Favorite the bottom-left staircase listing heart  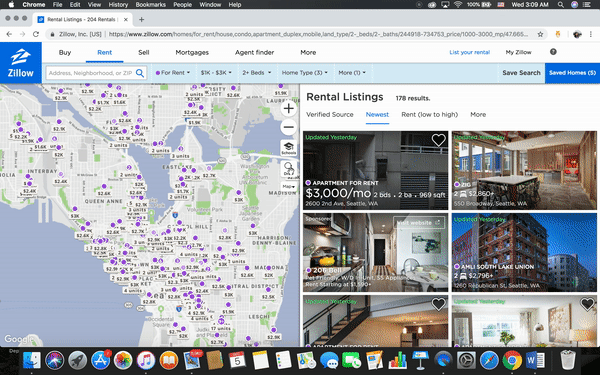pos(438,304)
